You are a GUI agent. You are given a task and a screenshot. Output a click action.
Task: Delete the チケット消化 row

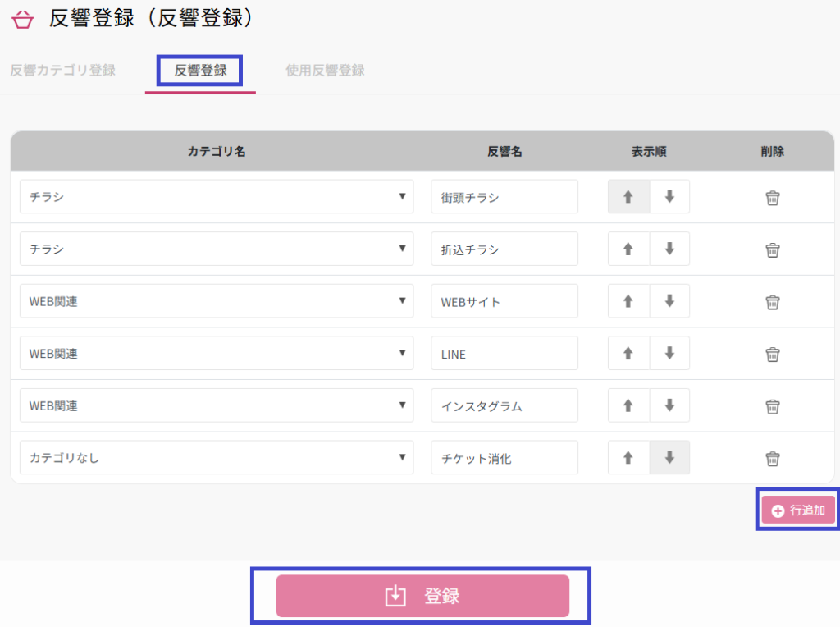[772, 458]
